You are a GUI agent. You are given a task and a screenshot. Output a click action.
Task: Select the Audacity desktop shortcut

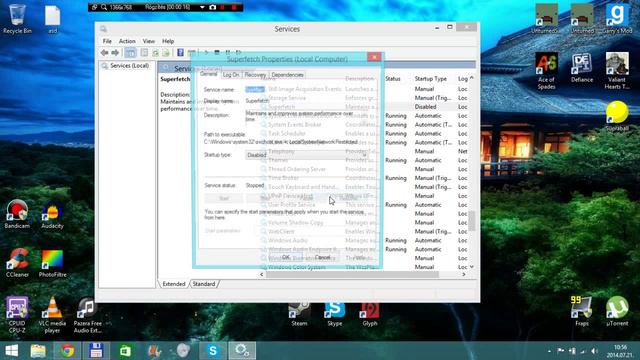point(52,214)
